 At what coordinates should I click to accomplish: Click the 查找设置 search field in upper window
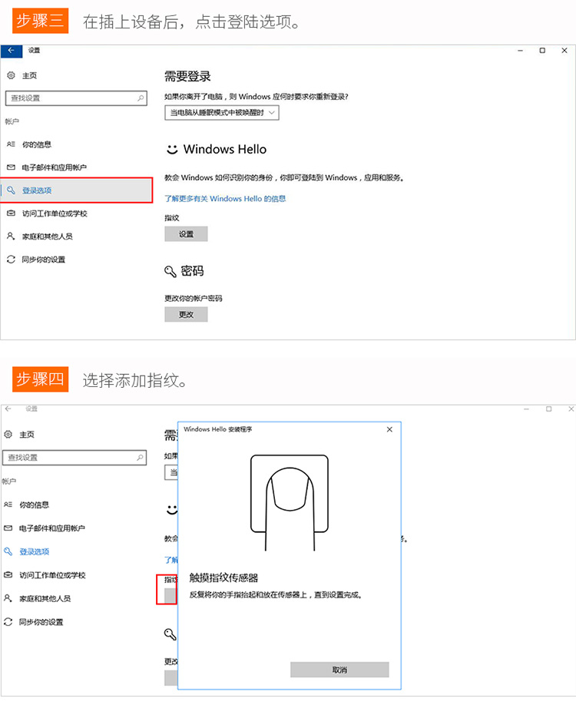coord(76,98)
